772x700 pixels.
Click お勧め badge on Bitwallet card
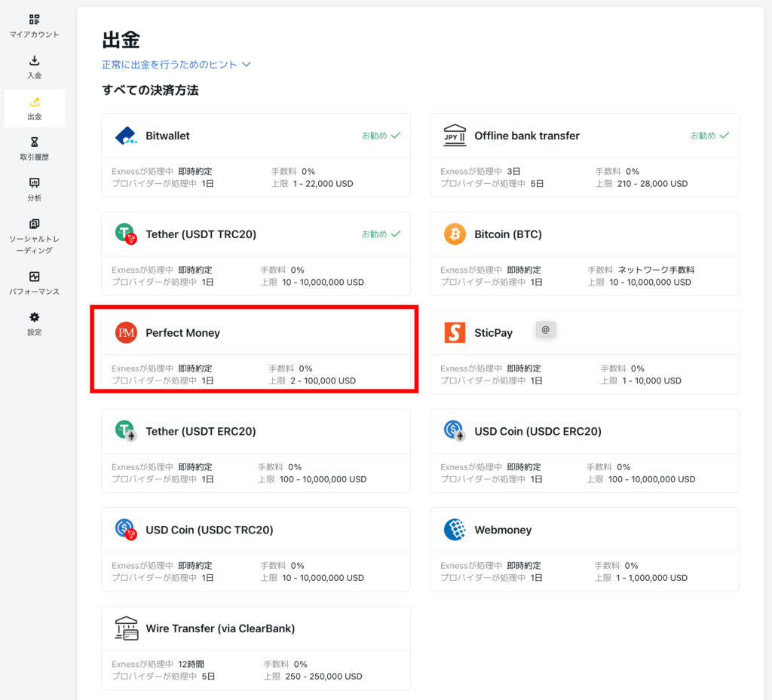381,136
